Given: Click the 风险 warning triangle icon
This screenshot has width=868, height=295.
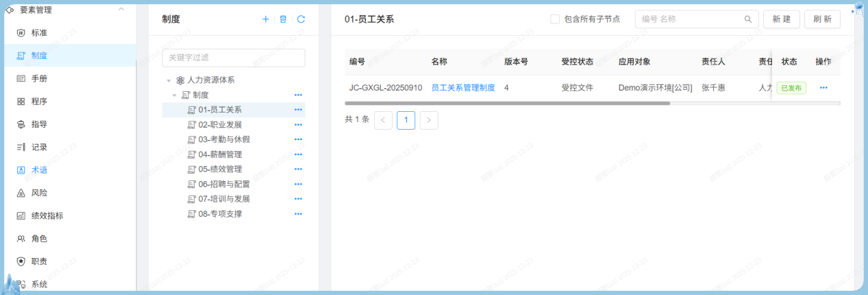Looking at the screenshot, I should click(x=21, y=193).
